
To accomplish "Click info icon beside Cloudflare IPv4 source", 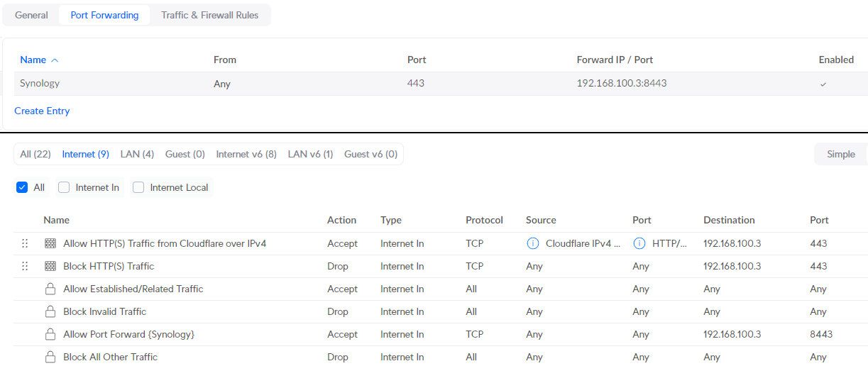I will [x=533, y=243].
